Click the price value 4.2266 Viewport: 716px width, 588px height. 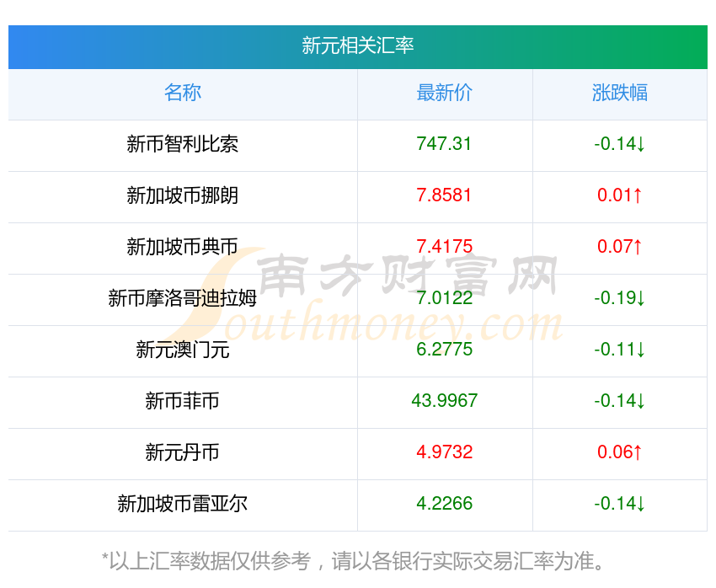[x=444, y=504]
